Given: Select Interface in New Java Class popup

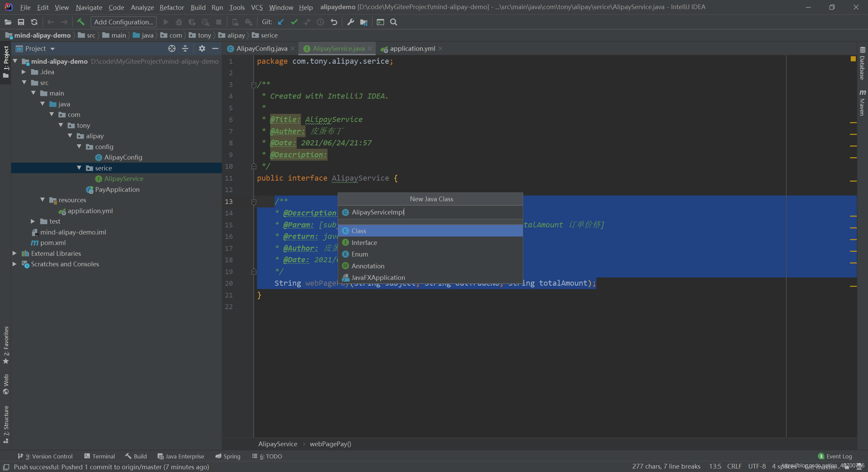Looking at the screenshot, I should tap(430, 243).
